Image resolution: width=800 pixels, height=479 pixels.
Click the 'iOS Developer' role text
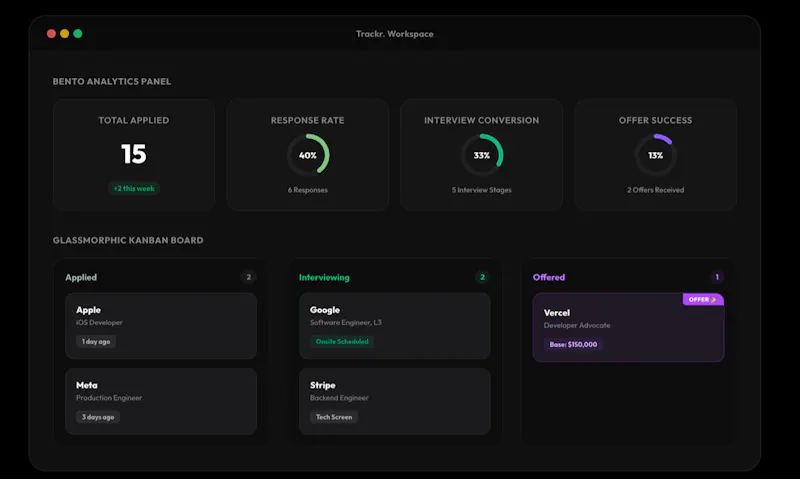pyautogui.click(x=99, y=322)
